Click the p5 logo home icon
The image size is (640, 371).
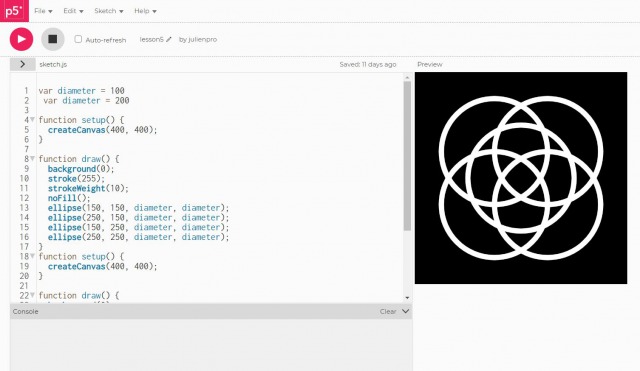coord(14,11)
